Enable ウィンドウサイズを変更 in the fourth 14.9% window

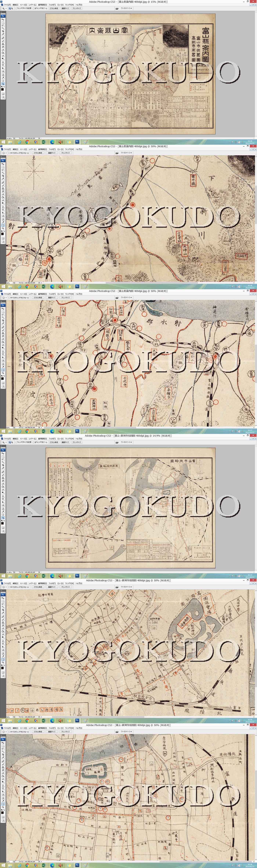click(16, 442)
